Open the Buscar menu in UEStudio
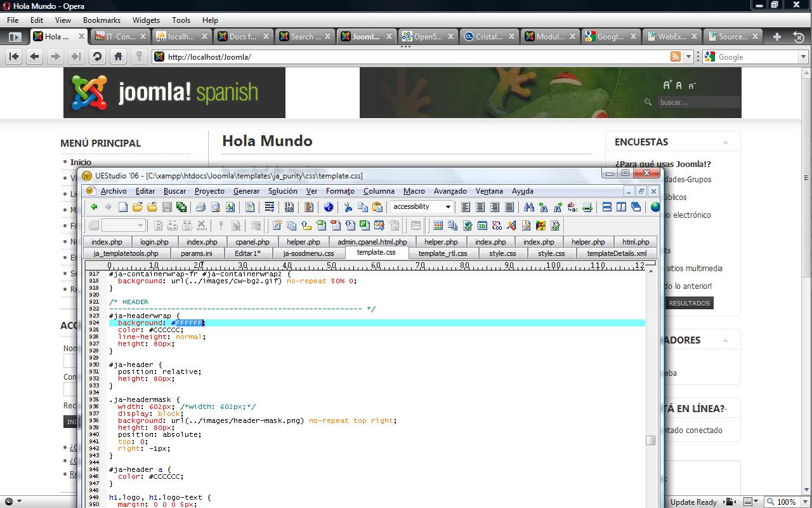 (x=174, y=191)
